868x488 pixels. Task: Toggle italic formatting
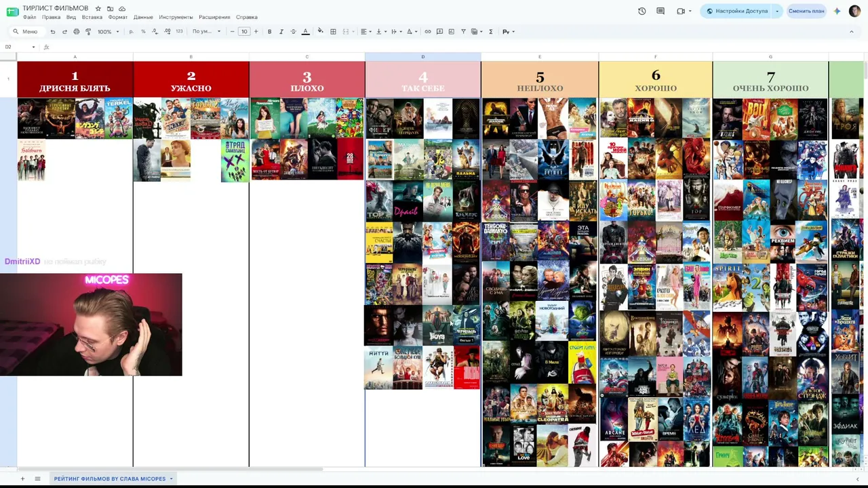pyautogui.click(x=281, y=32)
